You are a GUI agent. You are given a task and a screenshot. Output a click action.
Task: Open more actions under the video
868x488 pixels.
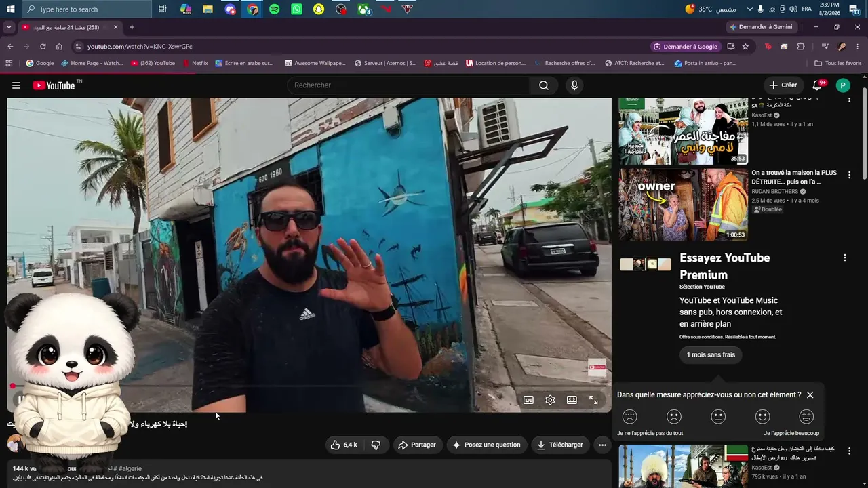coord(602,445)
